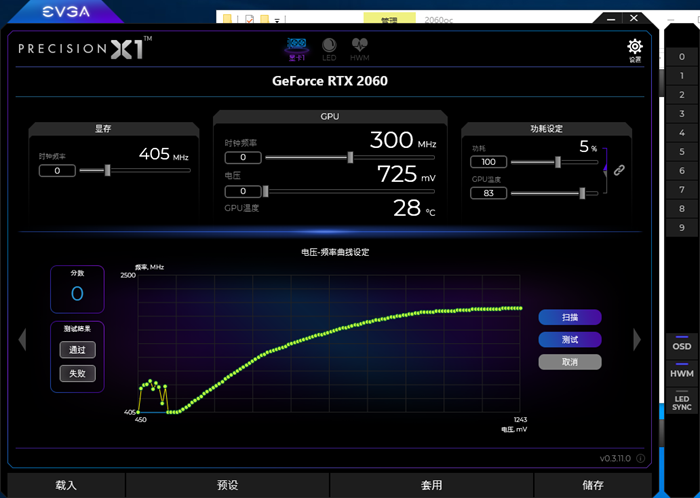Image resolution: width=700 pixels, height=498 pixels.
Task: Adjust the GPU temperature target slider
Action: click(x=582, y=193)
